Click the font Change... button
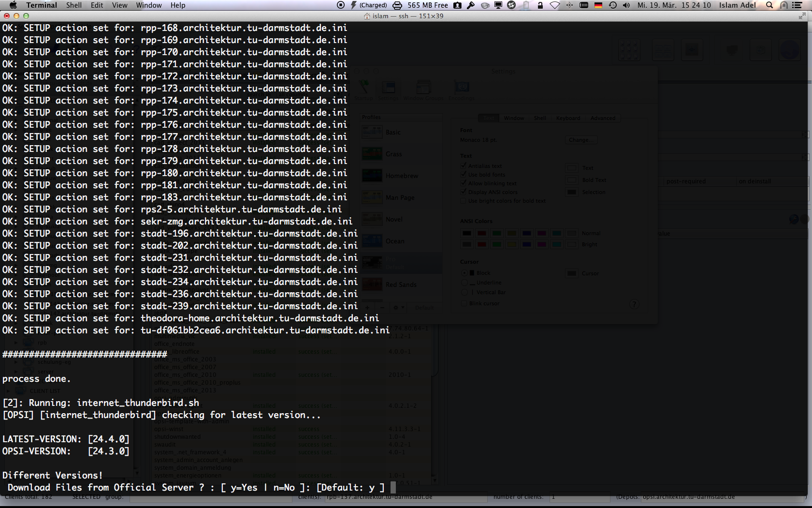Image resolution: width=812 pixels, height=508 pixels. click(581, 140)
